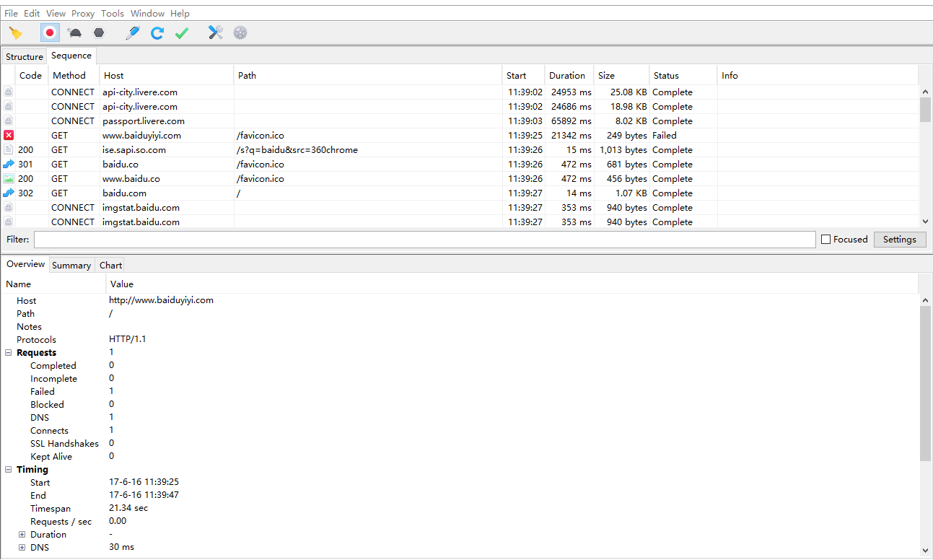This screenshot has width=933, height=560.
Task: Select the image icon for www.baidu.co row
Action: (9, 178)
